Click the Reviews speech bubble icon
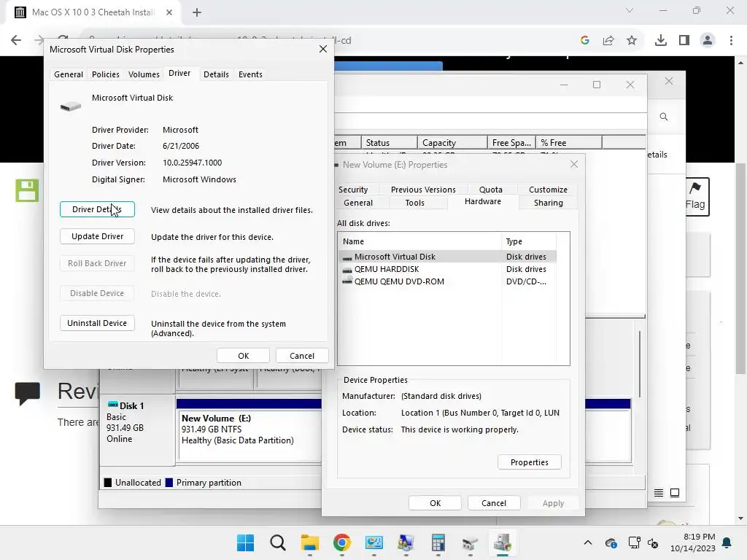Image resolution: width=747 pixels, height=560 pixels. (x=27, y=393)
